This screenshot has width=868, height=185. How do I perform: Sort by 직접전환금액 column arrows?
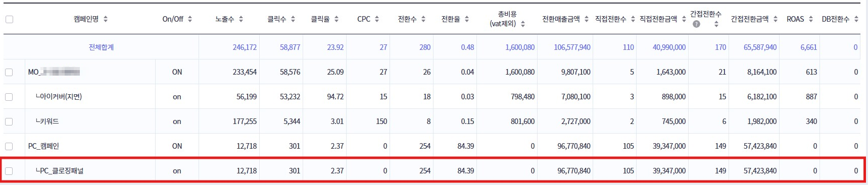click(x=684, y=19)
